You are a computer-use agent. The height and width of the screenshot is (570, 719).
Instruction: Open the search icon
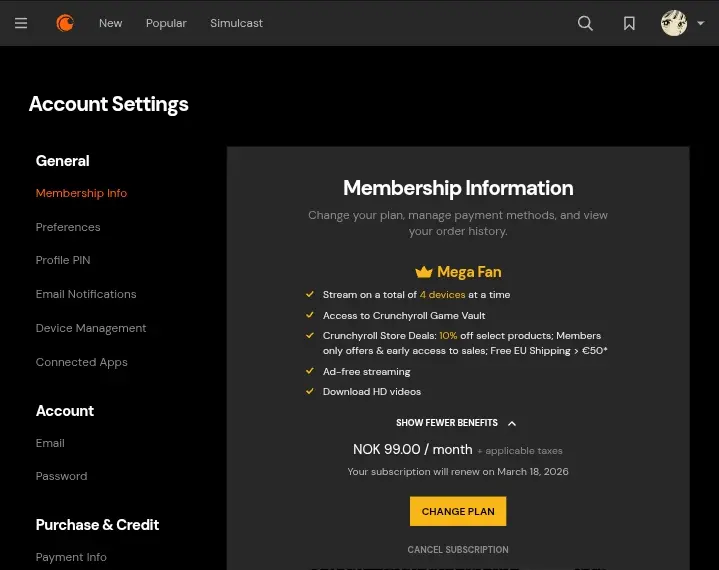click(x=585, y=23)
